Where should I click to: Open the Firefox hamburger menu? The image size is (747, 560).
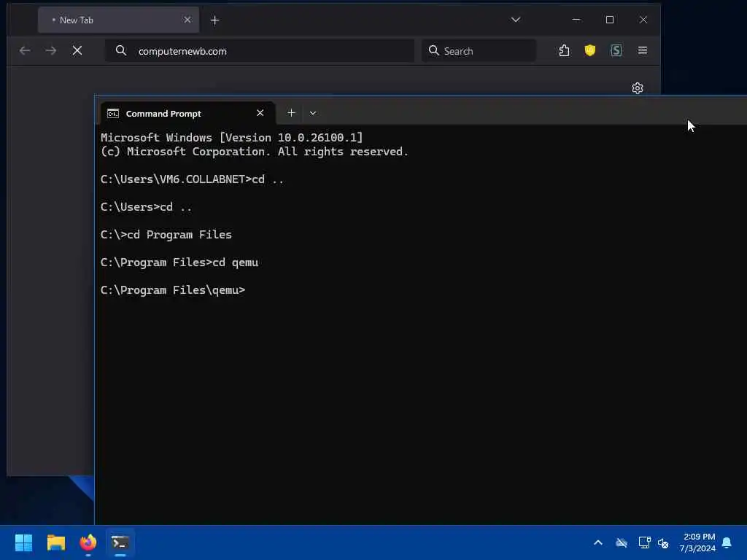642,50
